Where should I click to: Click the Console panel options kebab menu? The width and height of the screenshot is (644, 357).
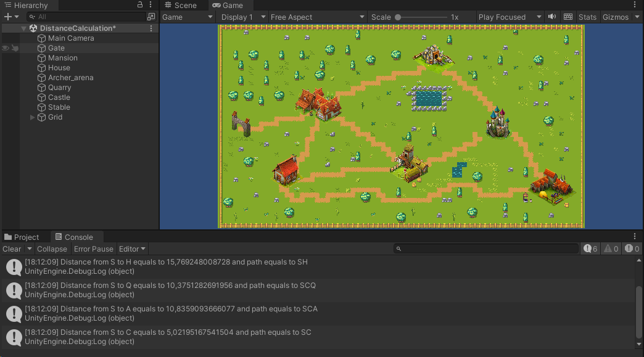pyautogui.click(x=635, y=236)
